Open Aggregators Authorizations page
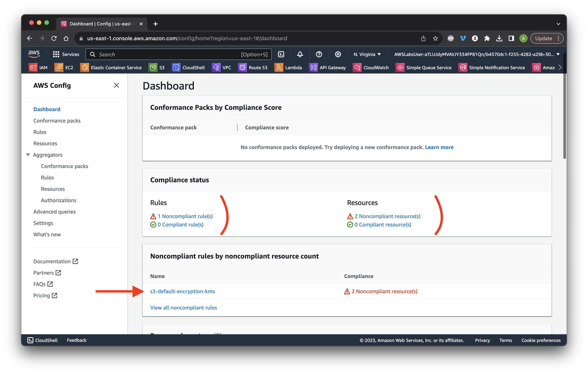Screen dimensions: 588x374 (x=58, y=200)
